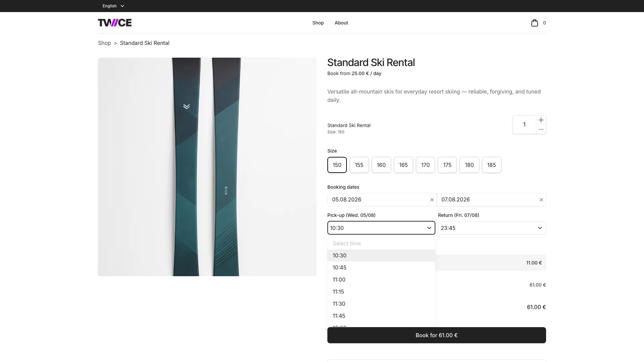644x362 pixels.
Task: Click the Shop breadcrumb link
Action: pos(104,43)
